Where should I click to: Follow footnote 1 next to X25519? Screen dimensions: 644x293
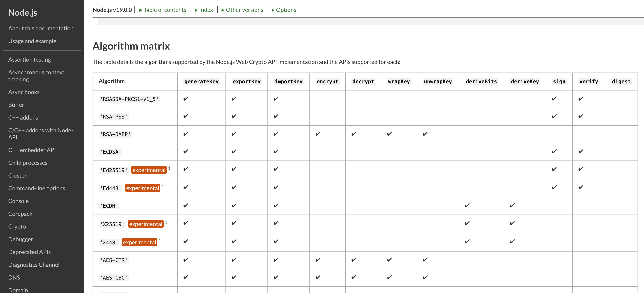tap(166, 222)
